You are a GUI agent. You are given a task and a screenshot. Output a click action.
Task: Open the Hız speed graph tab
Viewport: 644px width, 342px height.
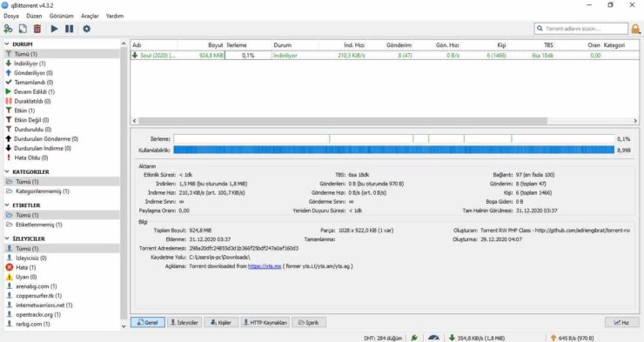pyautogui.click(x=622, y=323)
